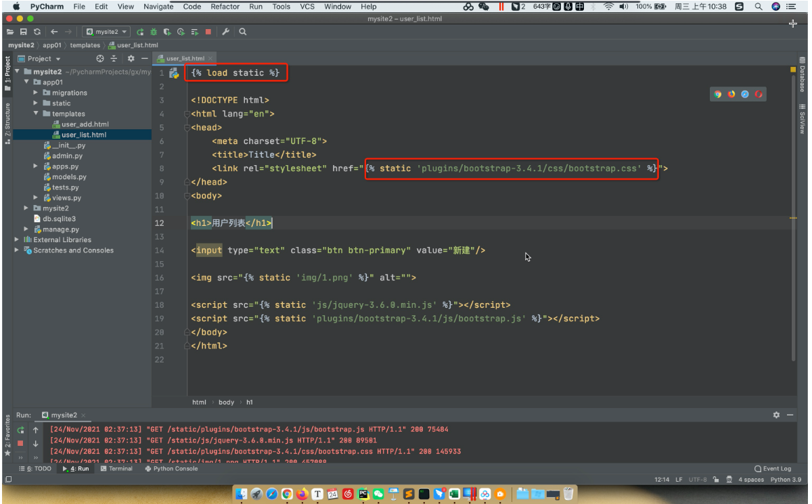Navigate back with the left arrow
This screenshot has width=812, height=504.
coord(53,32)
